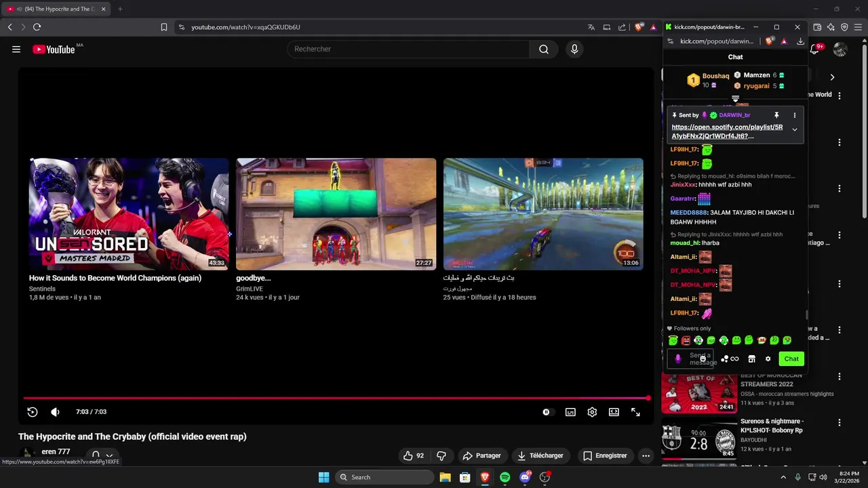Open File Explorer from the taskbar

[445, 477]
